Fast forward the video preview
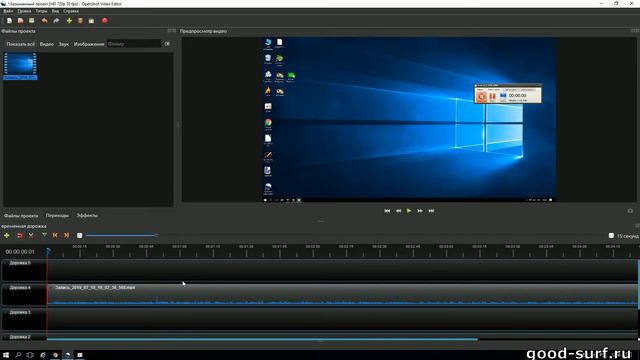The width and height of the screenshot is (640, 360). [x=420, y=211]
